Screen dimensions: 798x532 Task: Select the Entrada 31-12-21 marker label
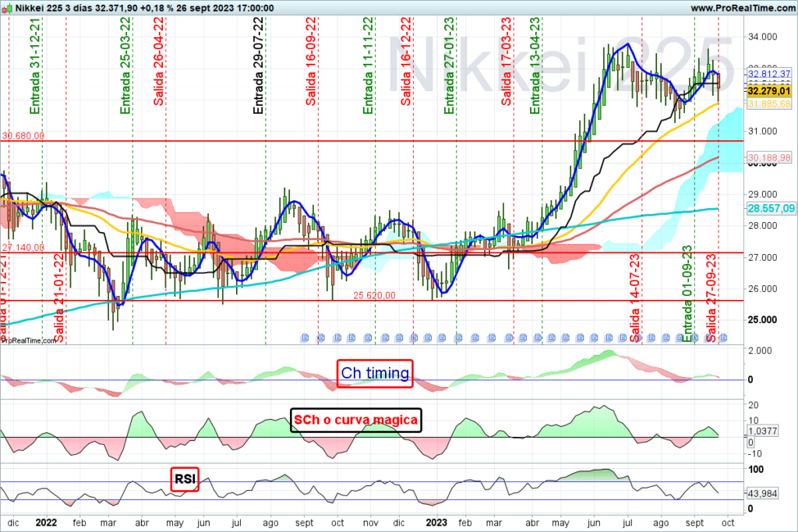[34, 66]
